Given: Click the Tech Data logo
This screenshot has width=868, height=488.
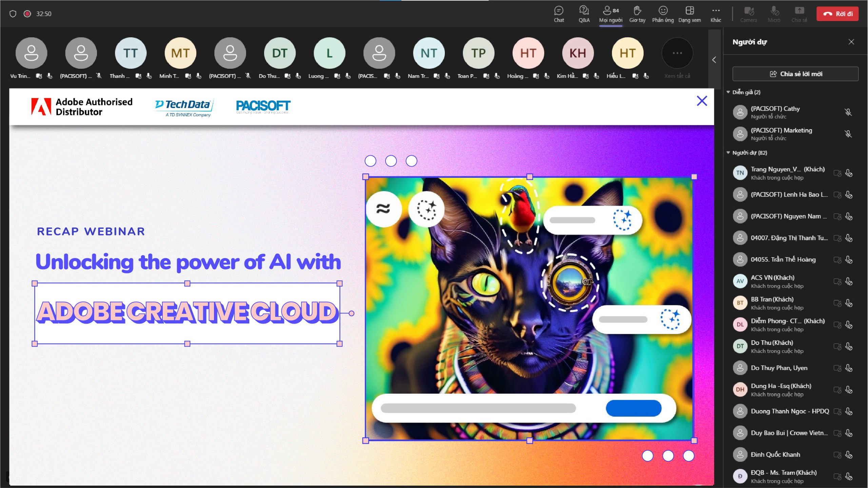Looking at the screenshot, I should pos(184,108).
